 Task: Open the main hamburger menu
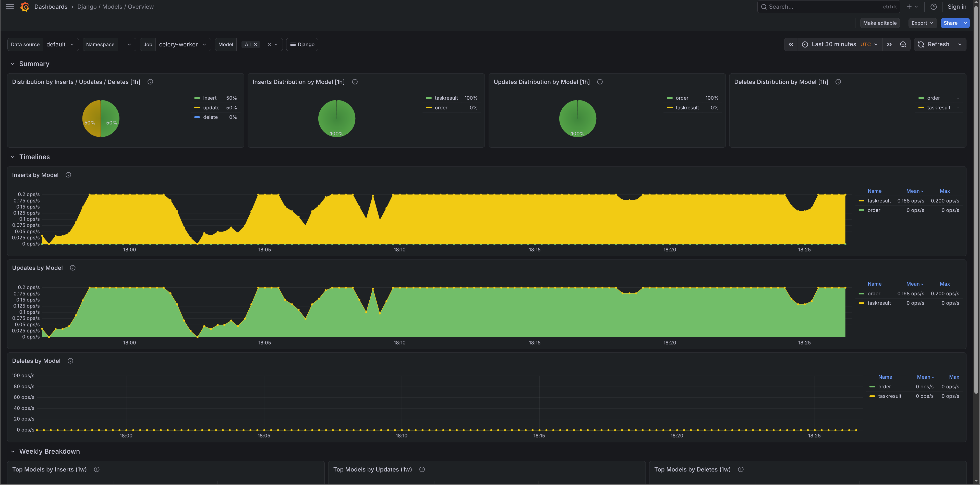9,7
